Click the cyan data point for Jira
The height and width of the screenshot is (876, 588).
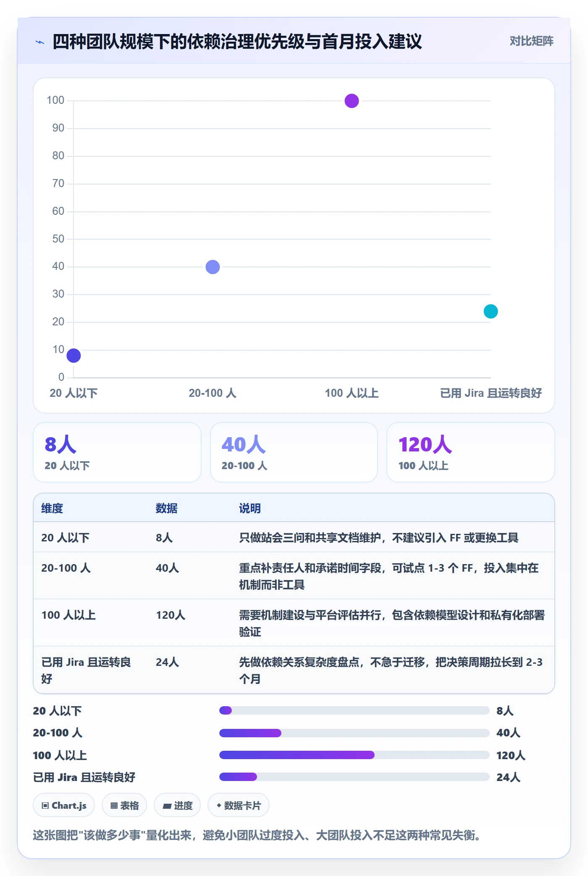pos(491,311)
